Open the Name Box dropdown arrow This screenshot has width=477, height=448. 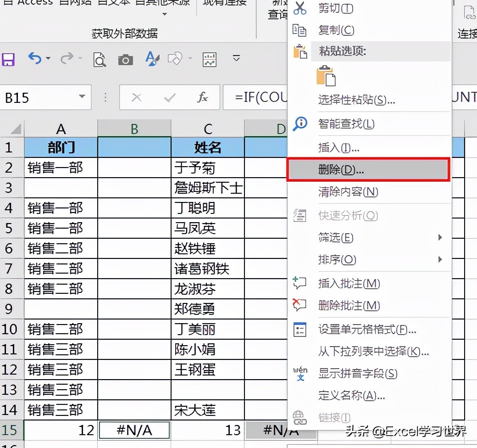point(82,96)
